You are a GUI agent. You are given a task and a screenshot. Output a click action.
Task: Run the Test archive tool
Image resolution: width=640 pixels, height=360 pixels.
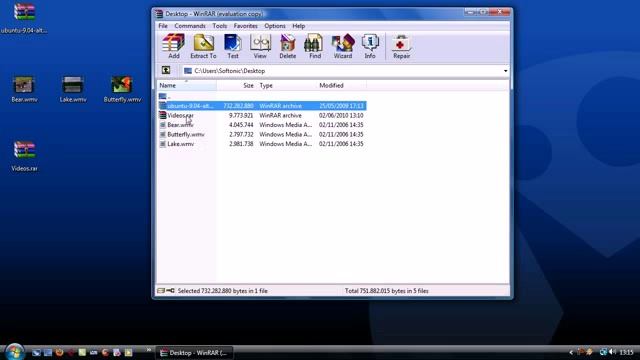[x=233, y=47]
